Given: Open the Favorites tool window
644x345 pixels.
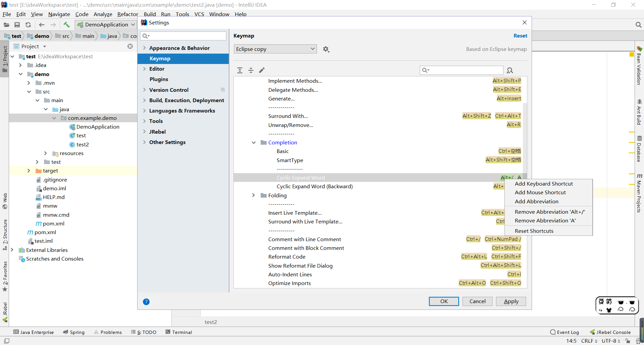Looking at the screenshot, I should 5,276.
